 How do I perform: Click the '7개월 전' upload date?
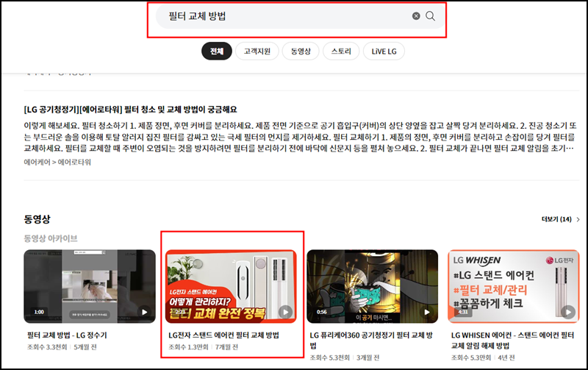tap(226, 347)
